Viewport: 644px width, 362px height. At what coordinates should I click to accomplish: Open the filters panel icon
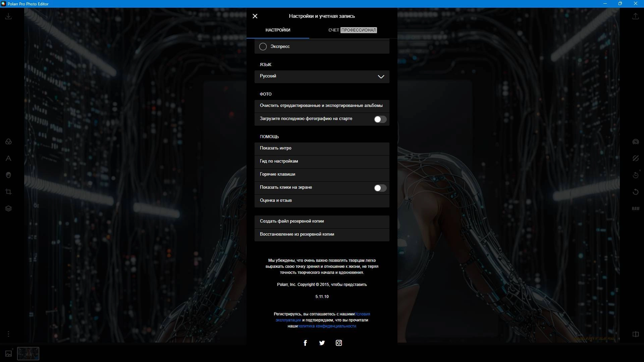click(8, 142)
